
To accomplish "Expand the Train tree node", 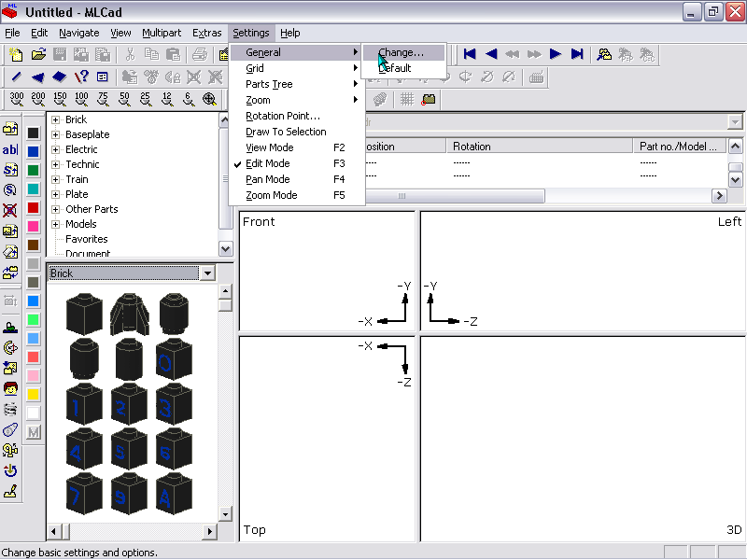I will point(55,179).
